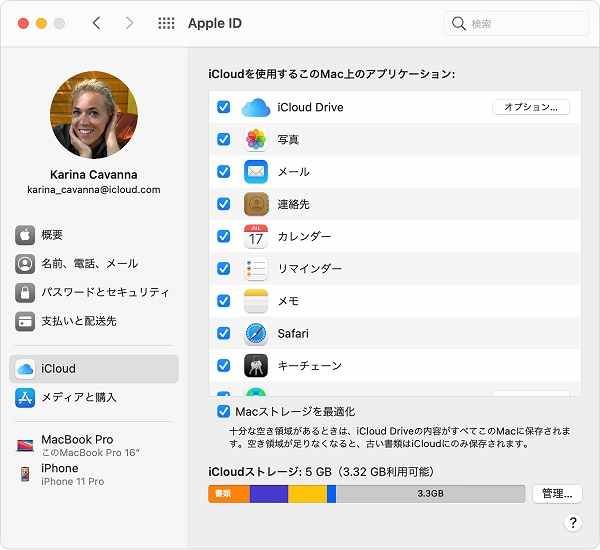This screenshot has height=550, width=600.
Task: Uncheck the iCloud Drive checkbox
Action: pos(223,107)
